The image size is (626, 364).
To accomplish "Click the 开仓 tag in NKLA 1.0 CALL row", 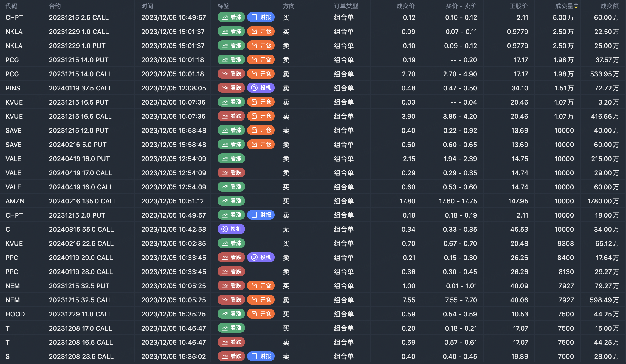I will 261,32.
